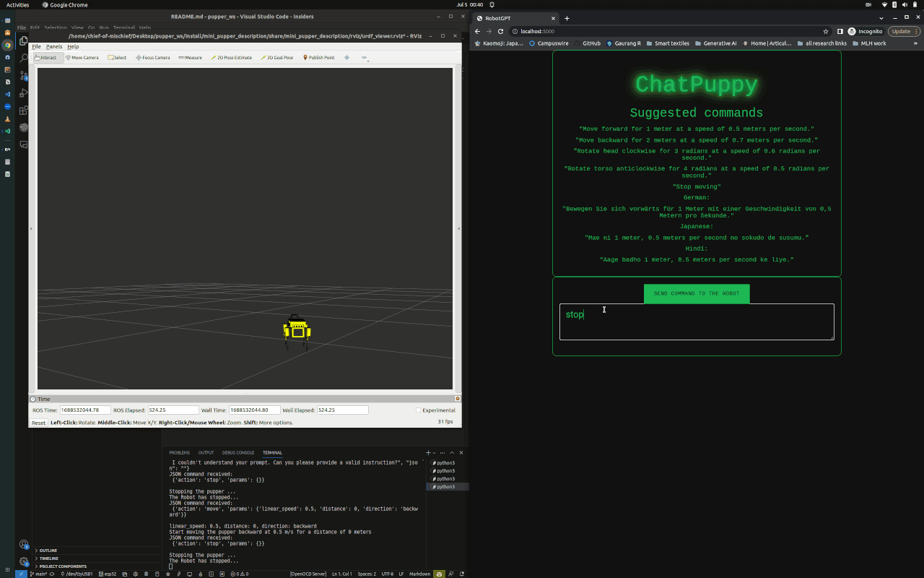The height and width of the screenshot is (578, 924).
Task: Select the highlighted last python3 terminal
Action: click(448, 487)
